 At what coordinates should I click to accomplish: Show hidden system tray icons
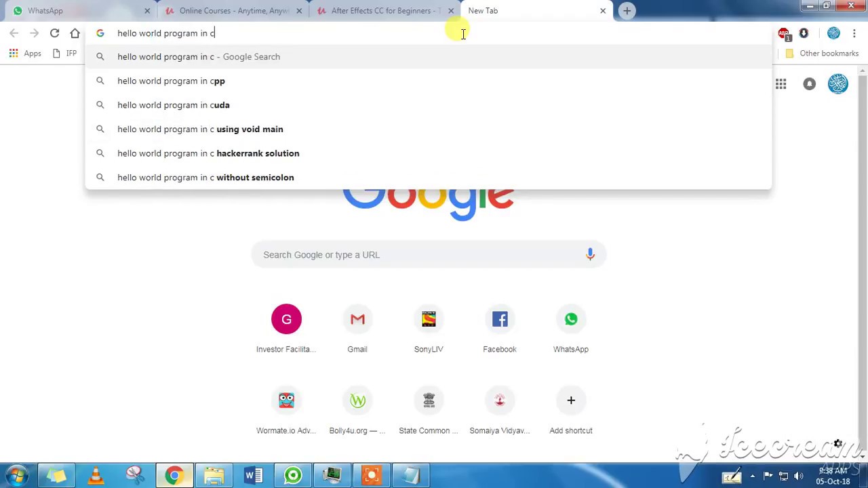click(752, 476)
